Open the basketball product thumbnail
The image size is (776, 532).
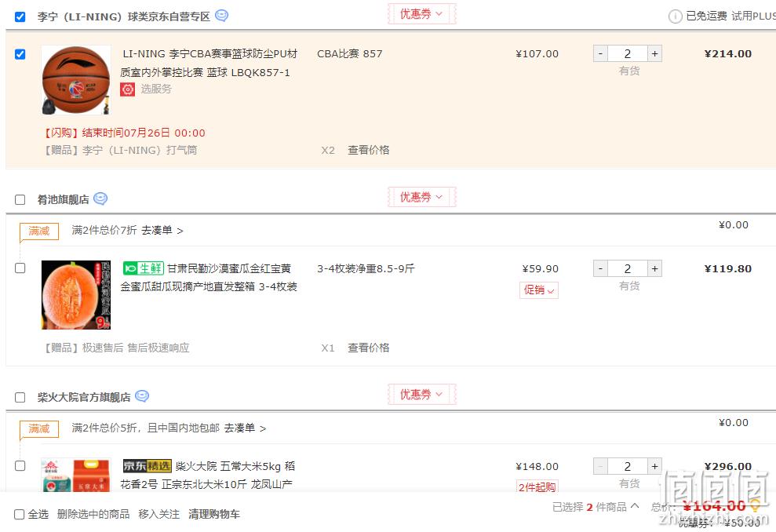point(76,80)
